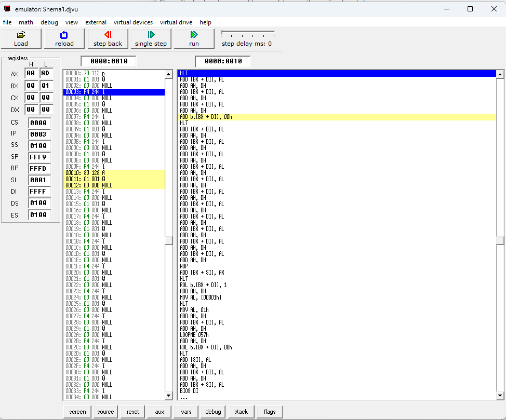This screenshot has height=420, width=506.
Task: Click the step back arrow icon
Action: tap(108, 34)
